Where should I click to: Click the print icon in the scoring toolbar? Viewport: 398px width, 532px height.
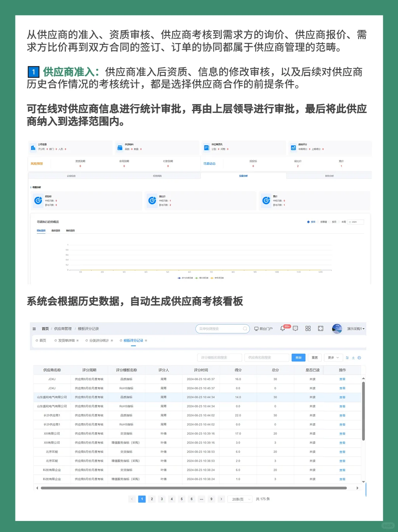click(359, 358)
